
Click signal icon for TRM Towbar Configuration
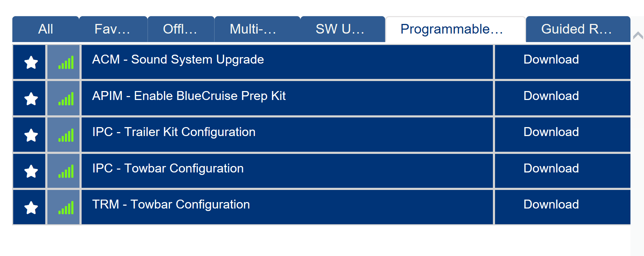(66, 207)
